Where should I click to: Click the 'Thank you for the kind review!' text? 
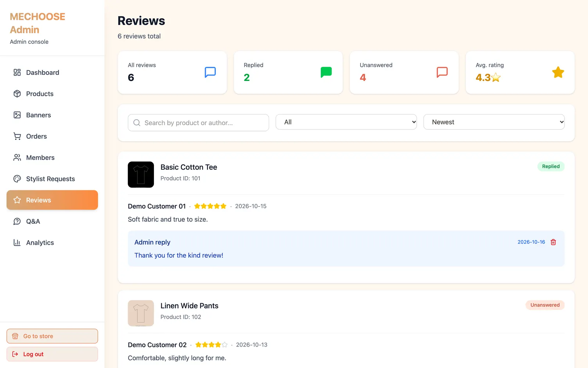(179, 255)
